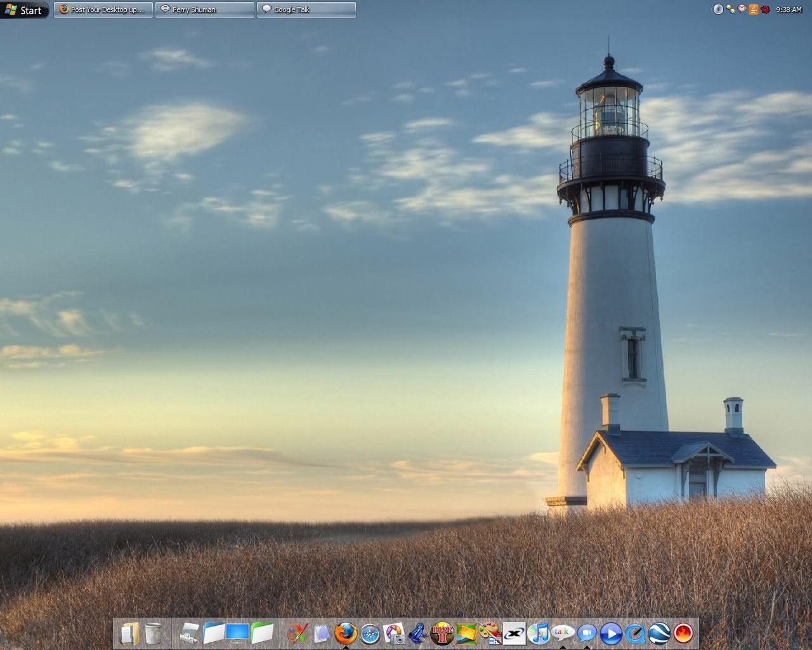Open Google Talk from the dock
Screen dimensions: 812x650
[563, 633]
